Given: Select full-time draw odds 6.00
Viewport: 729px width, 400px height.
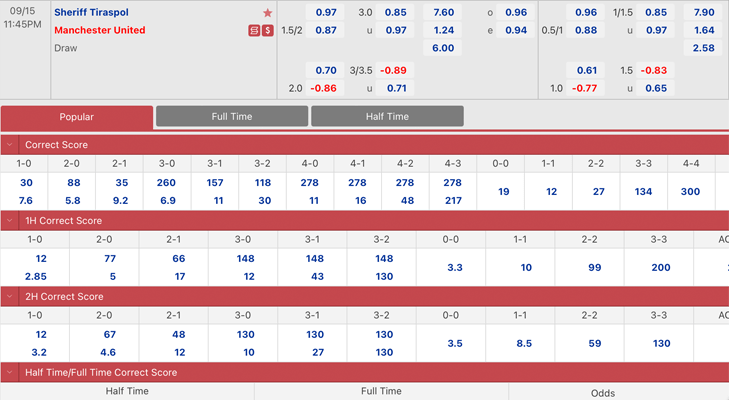Looking at the screenshot, I should tap(443, 48).
